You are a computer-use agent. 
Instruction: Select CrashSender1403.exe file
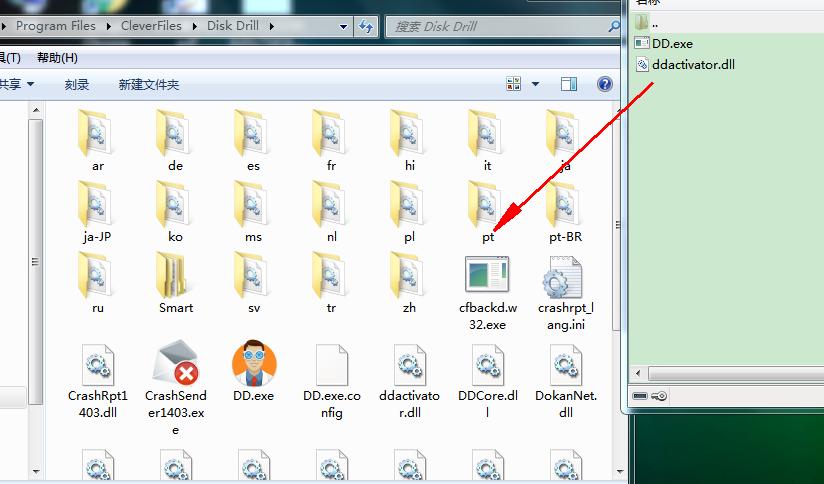(x=176, y=387)
